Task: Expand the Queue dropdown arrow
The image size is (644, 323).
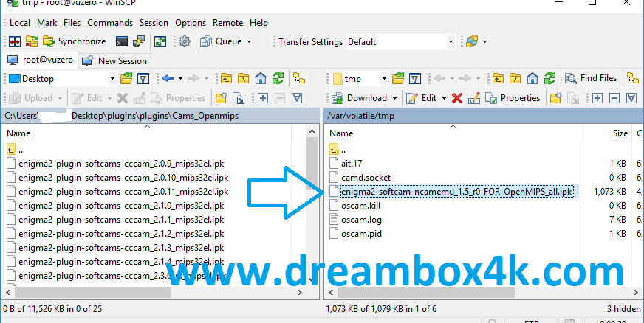Action: point(250,42)
